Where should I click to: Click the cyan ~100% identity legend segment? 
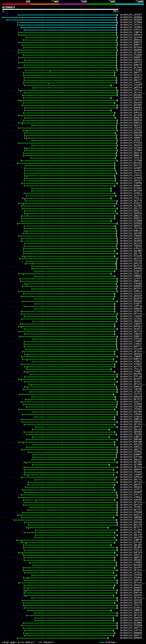pos(130,4)
